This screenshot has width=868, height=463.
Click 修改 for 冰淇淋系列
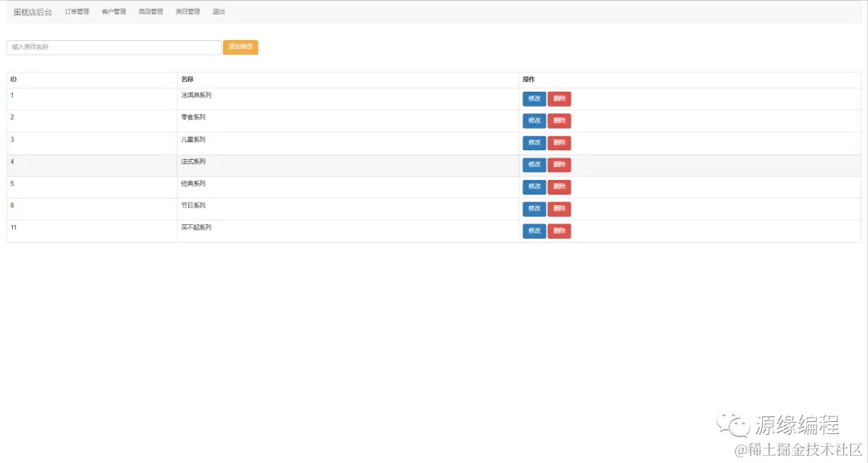pyautogui.click(x=534, y=99)
